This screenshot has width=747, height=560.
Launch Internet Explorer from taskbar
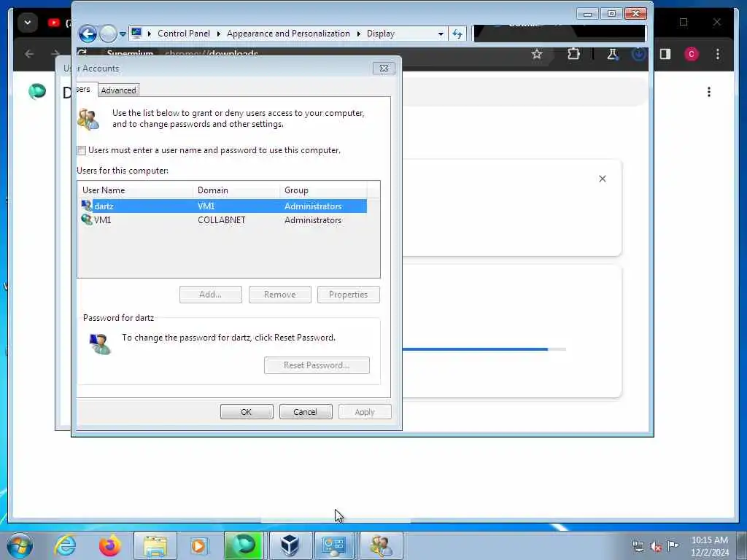pyautogui.click(x=65, y=545)
